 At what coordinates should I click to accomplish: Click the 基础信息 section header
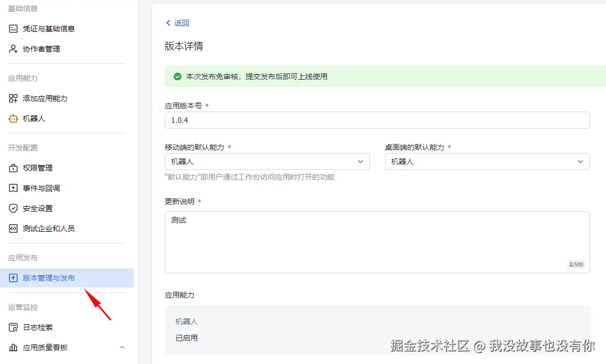point(23,9)
